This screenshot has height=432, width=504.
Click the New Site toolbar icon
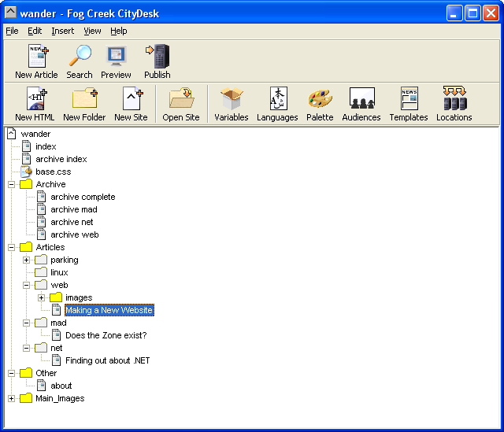[132, 98]
